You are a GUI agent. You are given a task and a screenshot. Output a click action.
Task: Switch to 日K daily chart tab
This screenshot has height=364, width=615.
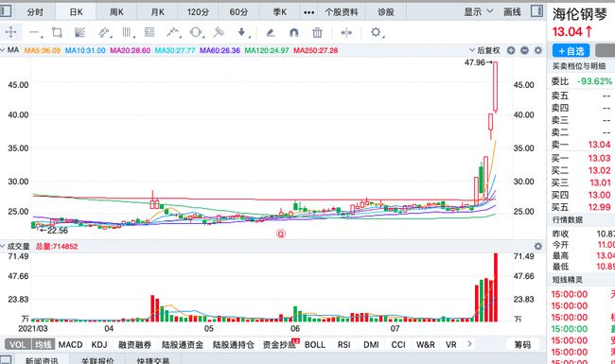pyautogui.click(x=76, y=12)
